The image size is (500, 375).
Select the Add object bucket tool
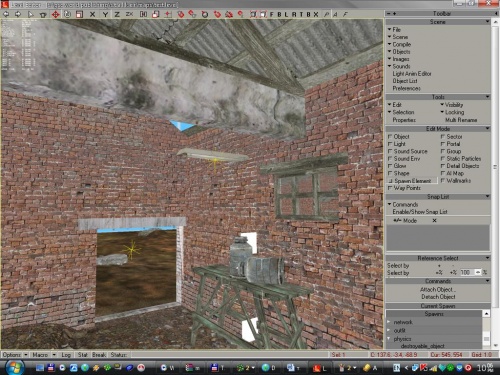43,14
